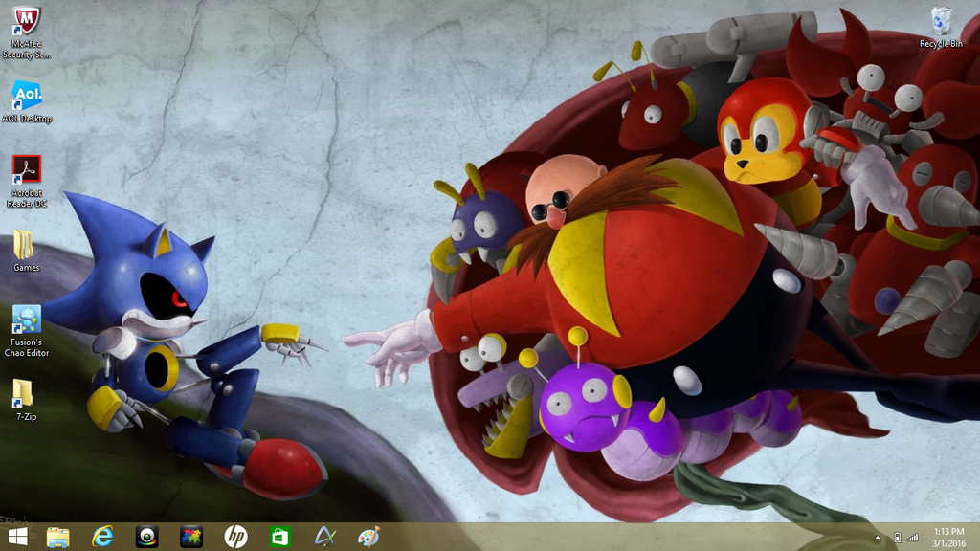Select the Games folder on desktop

point(26,246)
